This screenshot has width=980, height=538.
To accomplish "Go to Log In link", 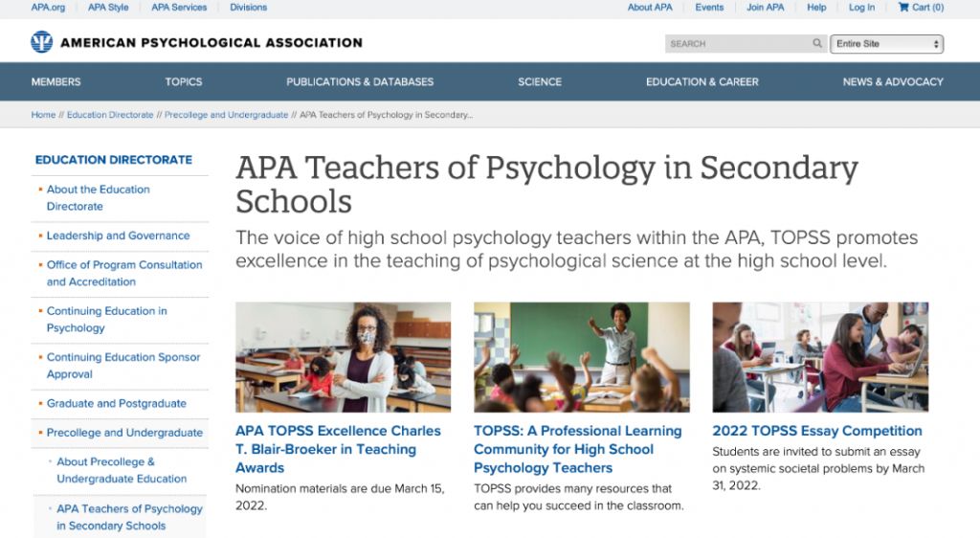I will 861,8.
